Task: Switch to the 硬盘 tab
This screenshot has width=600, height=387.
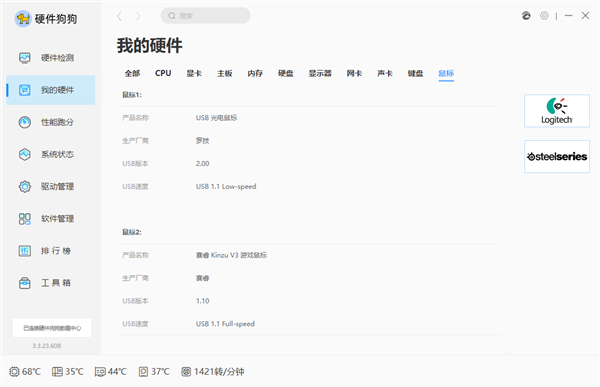Action: (286, 73)
